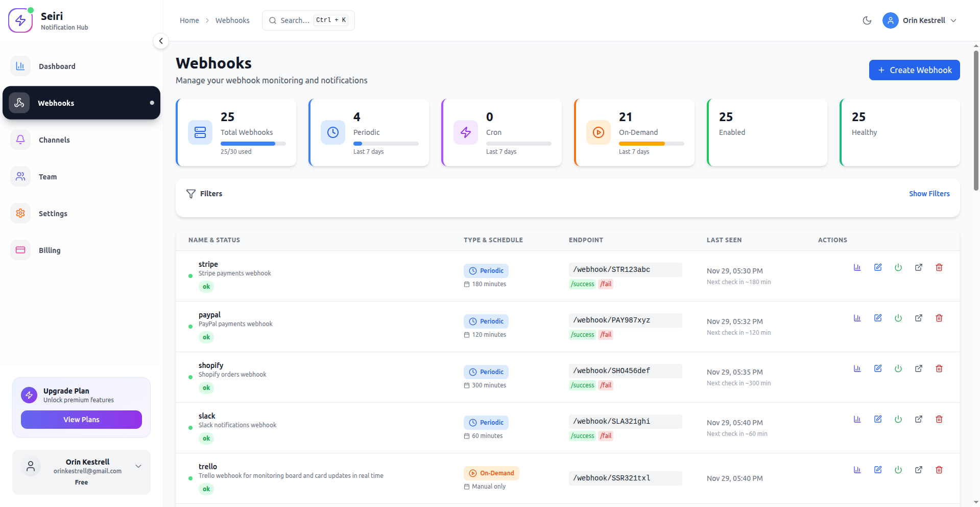Click the filter funnel icon

pos(191,194)
